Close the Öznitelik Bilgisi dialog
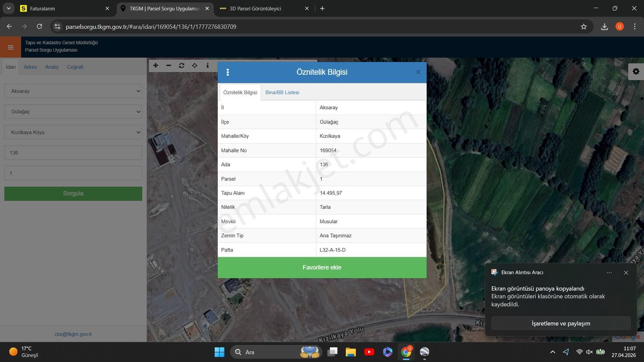This screenshot has width=644, height=362. tap(418, 72)
